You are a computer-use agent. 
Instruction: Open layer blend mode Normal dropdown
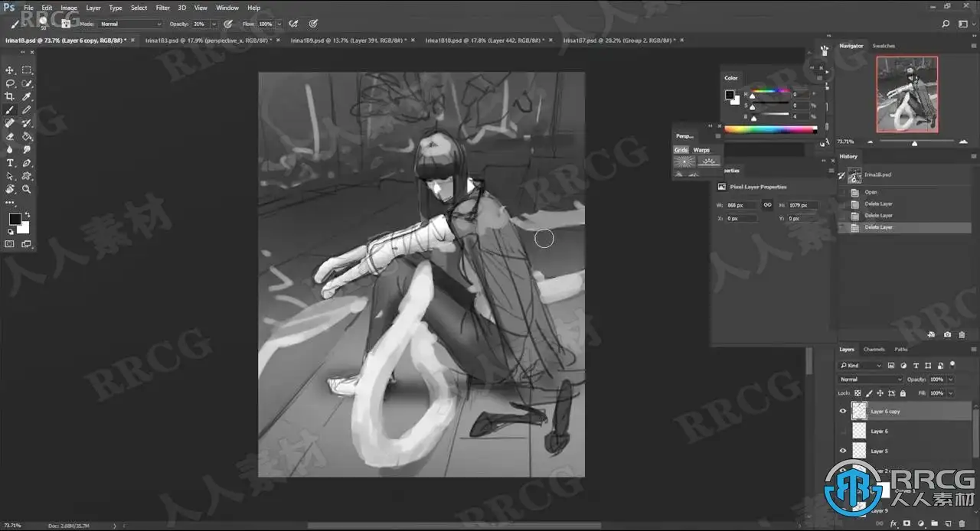click(x=871, y=380)
